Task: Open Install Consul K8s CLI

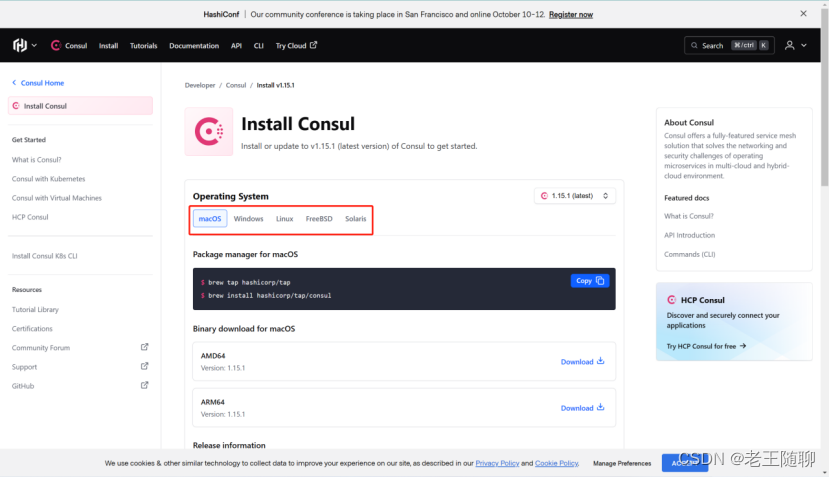Action: [x=44, y=256]
